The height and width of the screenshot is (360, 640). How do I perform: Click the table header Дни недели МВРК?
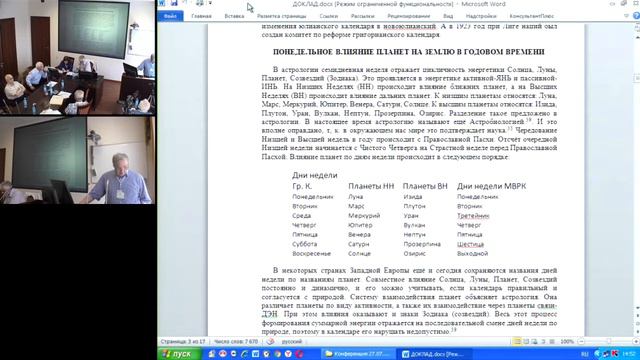coord(491,186)
